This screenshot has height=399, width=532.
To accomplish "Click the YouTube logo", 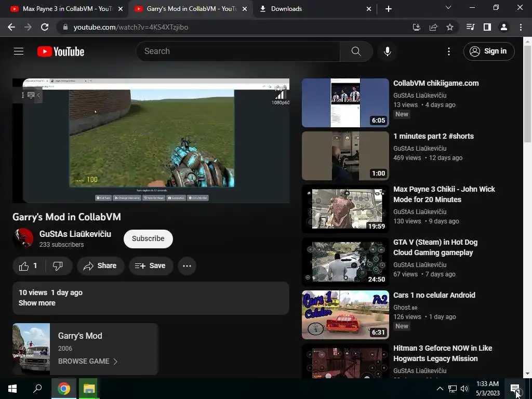I will click(61, 51).
